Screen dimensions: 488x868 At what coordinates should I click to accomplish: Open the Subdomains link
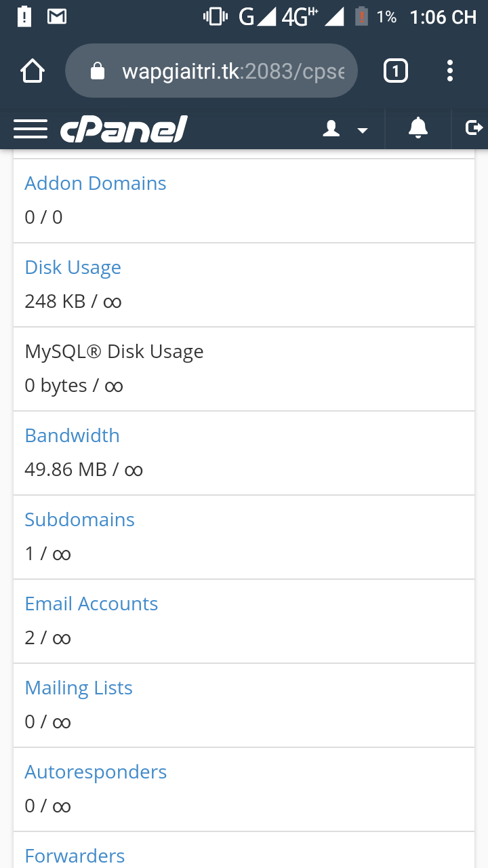click(x=80, y=519)
